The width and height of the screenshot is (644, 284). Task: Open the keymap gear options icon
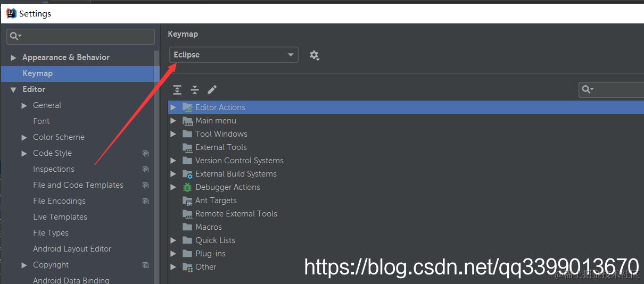314,55
